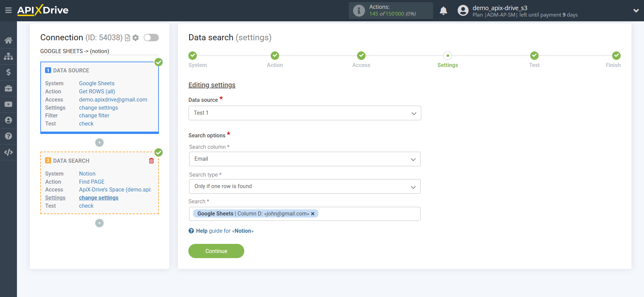Expand the Data source dropdown
644x297 pixels.
(x=305, y=113)
